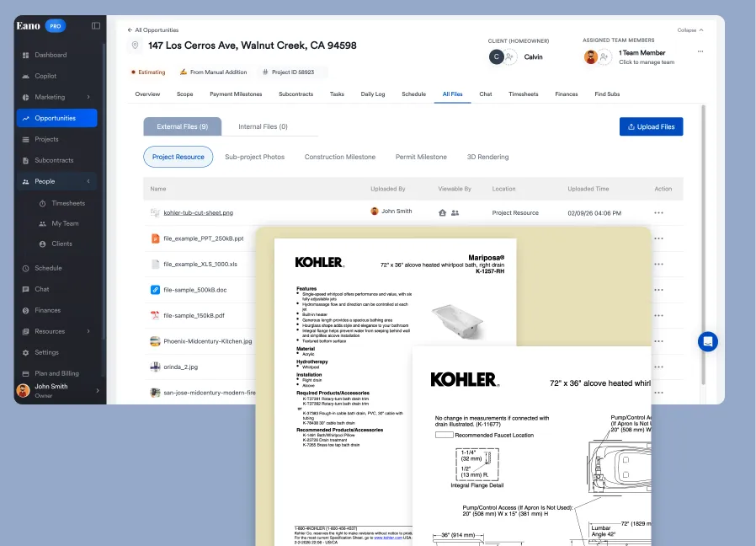Open Finances in the sidebar
Screen dimensions: 756x546
[47, 310]
